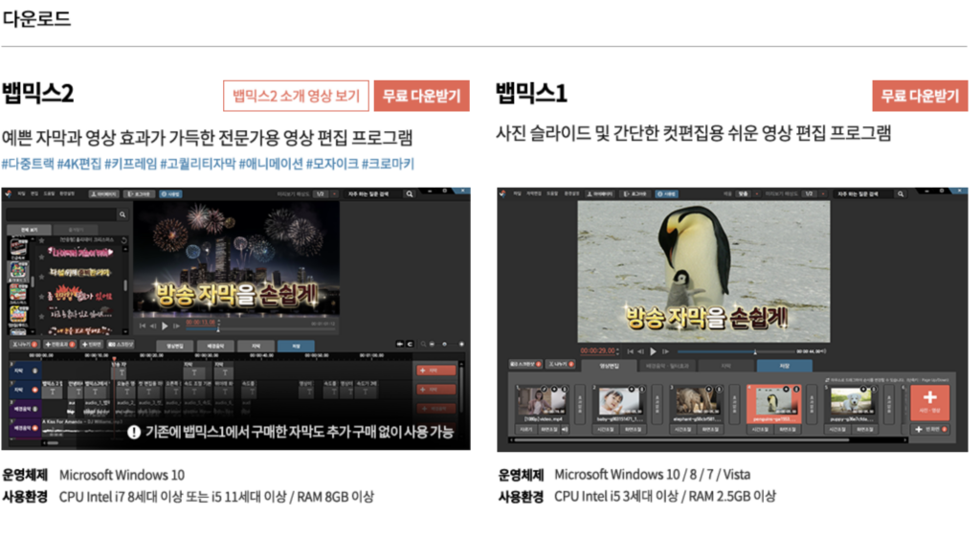This screenshot has width=980, height=538.
Task: Select the blue save tab in 뱁믹스1 screenshot
Action: point(785,366)
